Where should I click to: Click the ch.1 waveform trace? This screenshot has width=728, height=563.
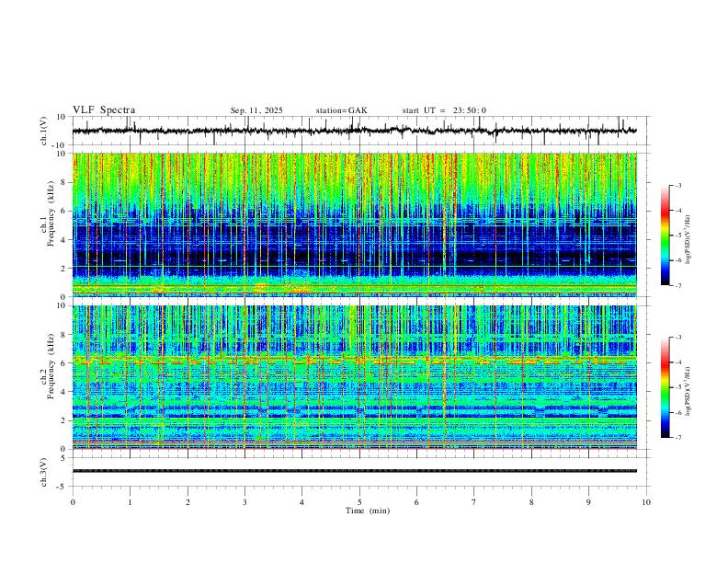354,131
